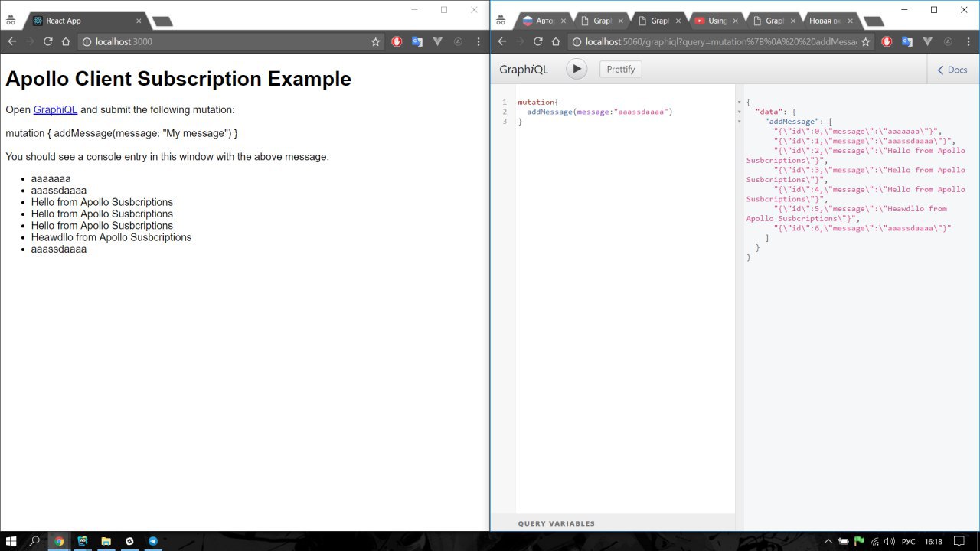Open File Explorer from the taskbar
Viewport: 980px width, 551px height.
click(106, 541)
